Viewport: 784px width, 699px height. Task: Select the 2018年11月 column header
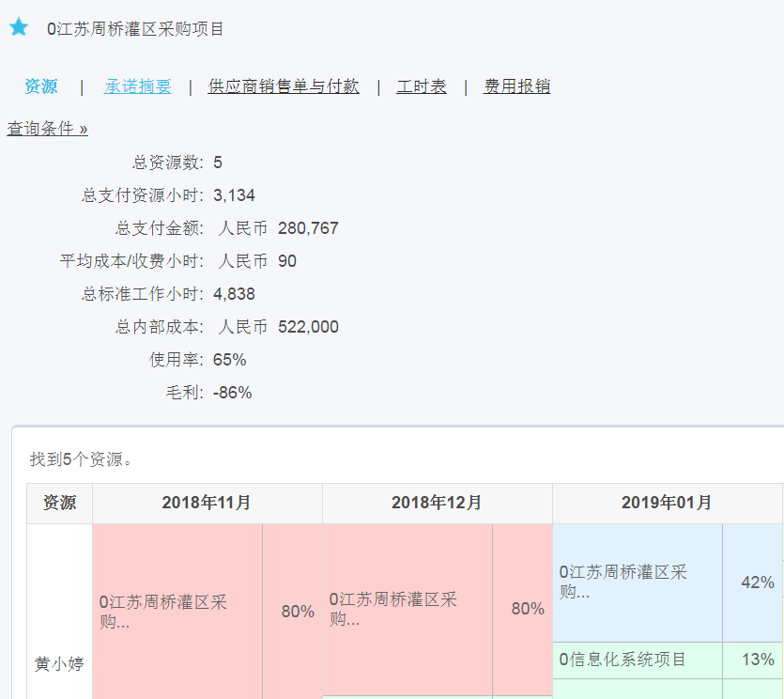(207, 503)
